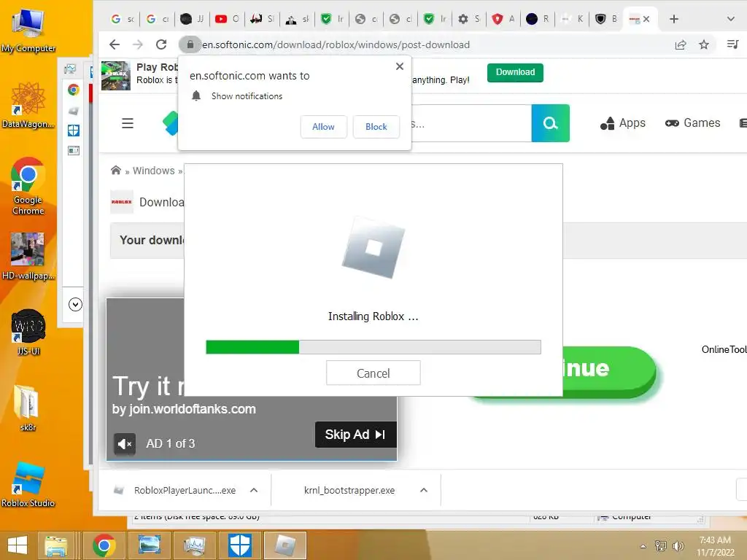
Task: Unmute the ad with speaker icon
Action: pos(124,444)
